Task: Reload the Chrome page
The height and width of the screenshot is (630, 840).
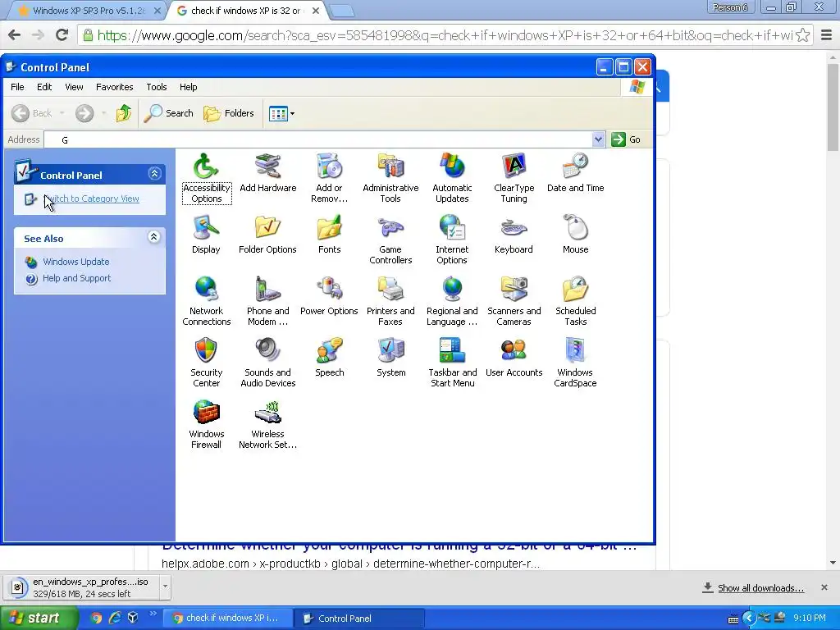Action: tap(62, 35)
